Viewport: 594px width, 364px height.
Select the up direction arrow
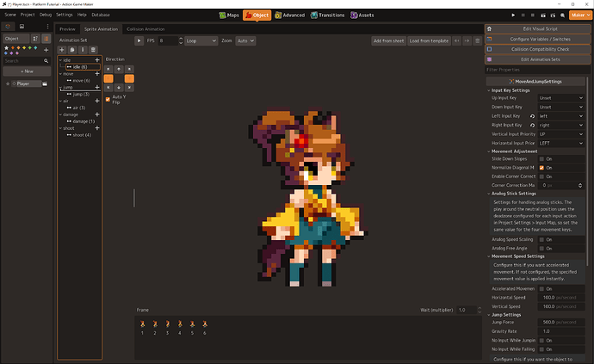(x=119, y=69)
